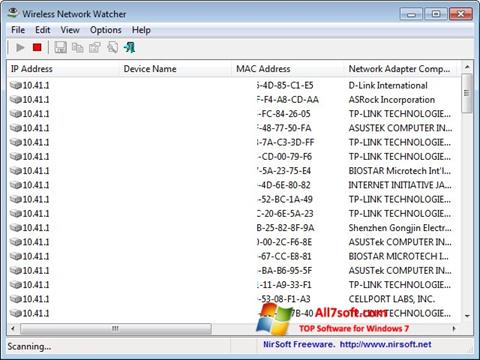This screenshot has width=480, height=360.
Task: Click the device icon in BIOSTAR MICROTECH I... row
Action: (x=15, y=256)
